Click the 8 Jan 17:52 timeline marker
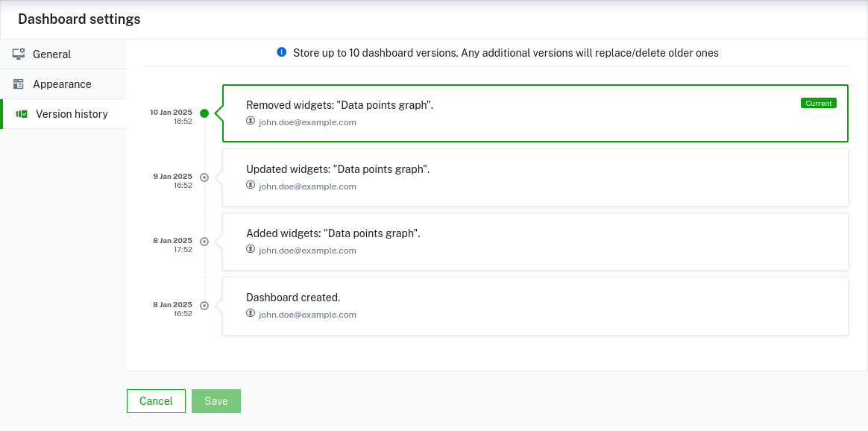 (204, 242)
